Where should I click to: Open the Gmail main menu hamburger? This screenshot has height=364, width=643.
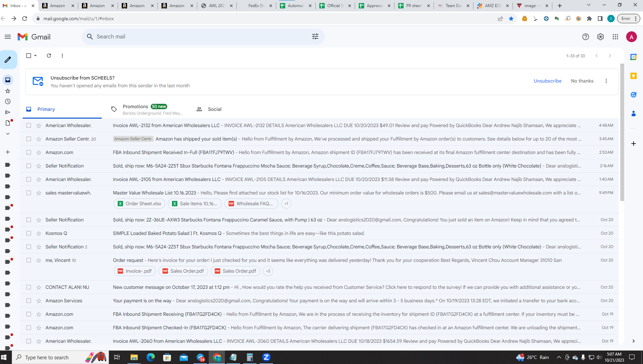pos(8,37)
